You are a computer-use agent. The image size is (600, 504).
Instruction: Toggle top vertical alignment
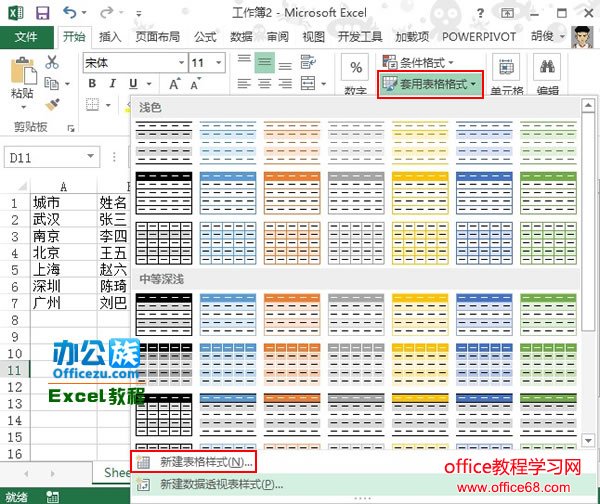click(x=244, y=61)
